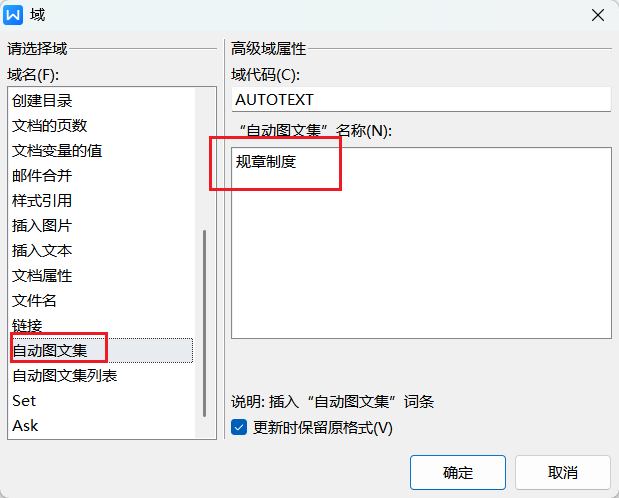Screen dimensions: 619x498
Task: Toggle 更新时保留原格式 checkbox
Action: click(239, 428)
